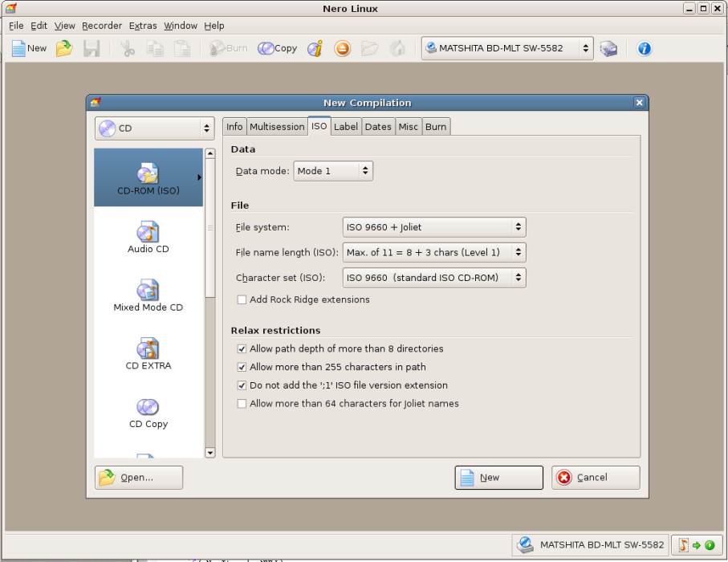The height and width of the screenshot is (562, 728).
Task: Enable more than 64 characters for Joliet names
Action: pos(242,404)
